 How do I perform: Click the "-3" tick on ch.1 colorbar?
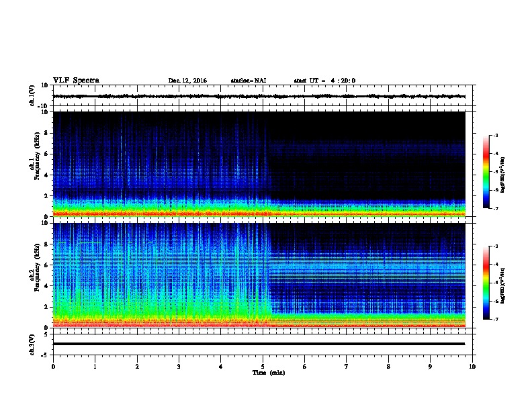[496, 136]
